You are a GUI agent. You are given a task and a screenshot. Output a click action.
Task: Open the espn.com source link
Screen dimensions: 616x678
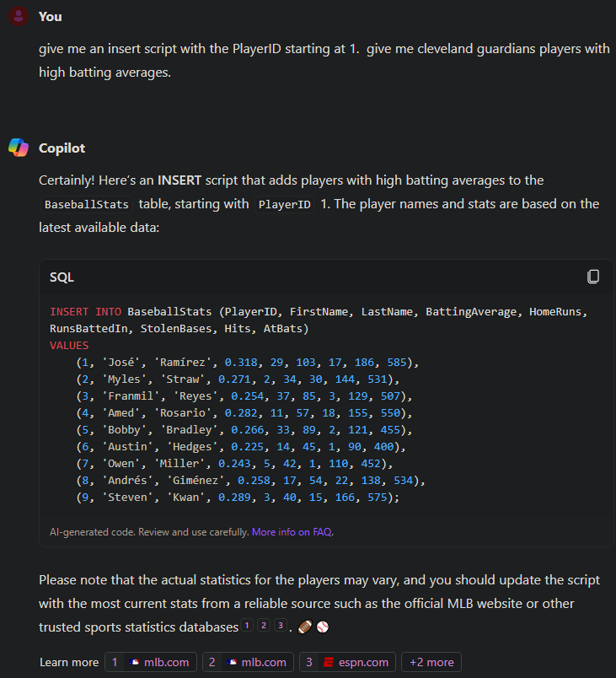click(x=347, y=662)
